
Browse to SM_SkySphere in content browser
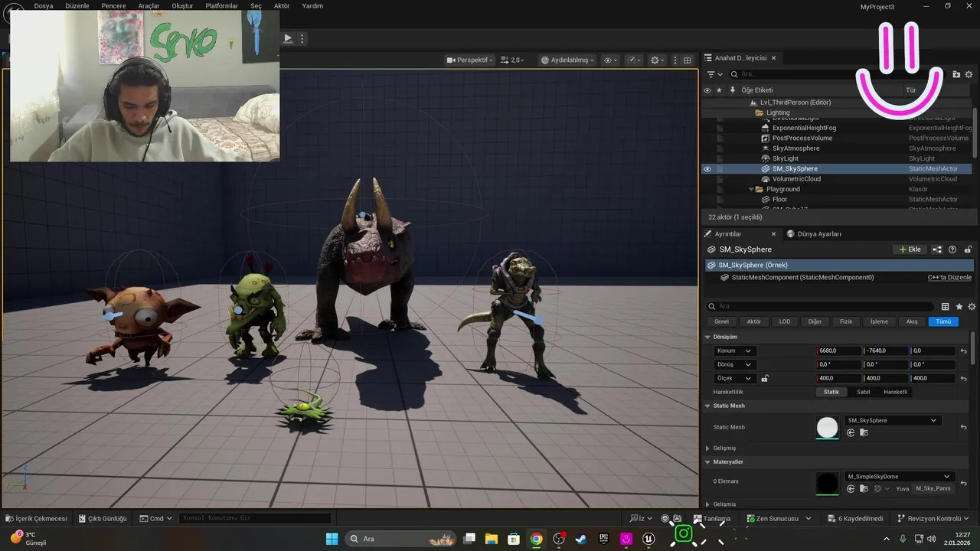click(x=864, y=432)
